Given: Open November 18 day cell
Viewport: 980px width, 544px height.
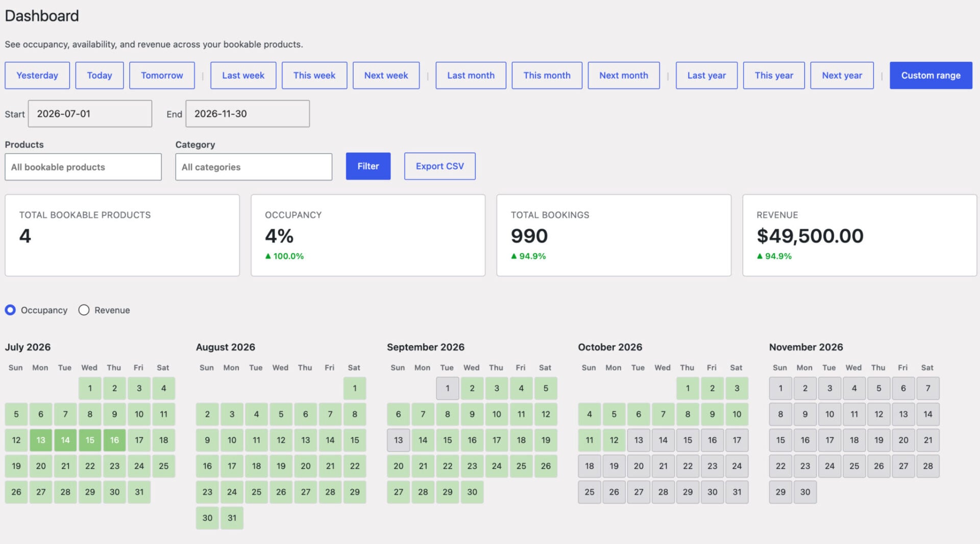Looking at the screenshot, I should (854, 440).
